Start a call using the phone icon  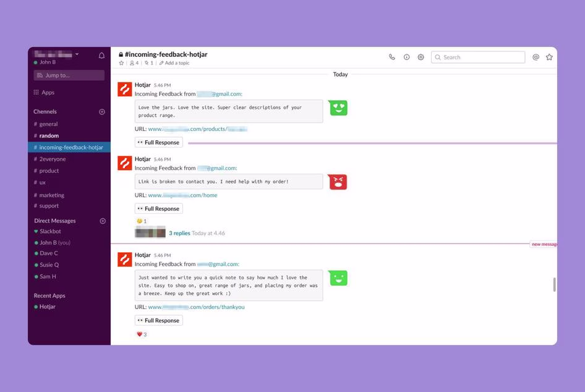coord(391,56)
